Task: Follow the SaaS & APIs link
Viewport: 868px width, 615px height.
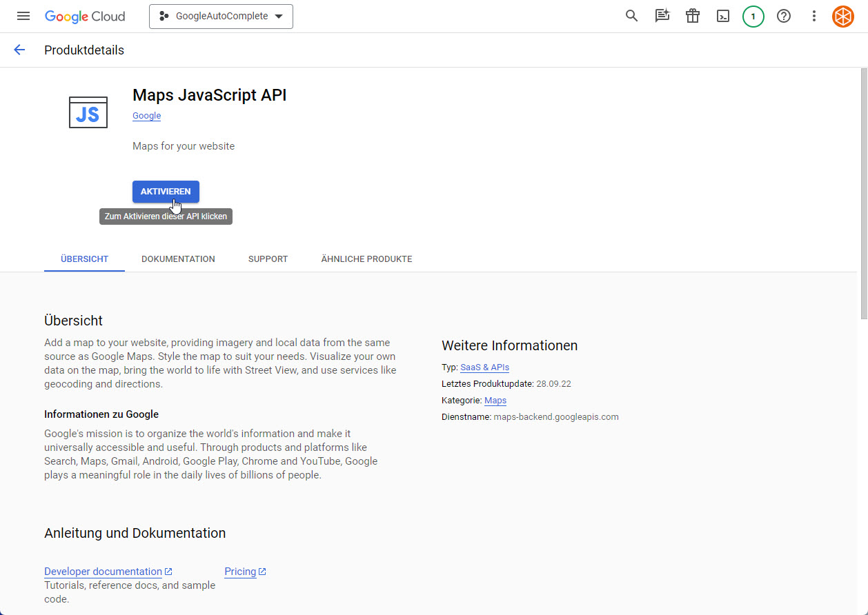Action: tap(484, 367)
